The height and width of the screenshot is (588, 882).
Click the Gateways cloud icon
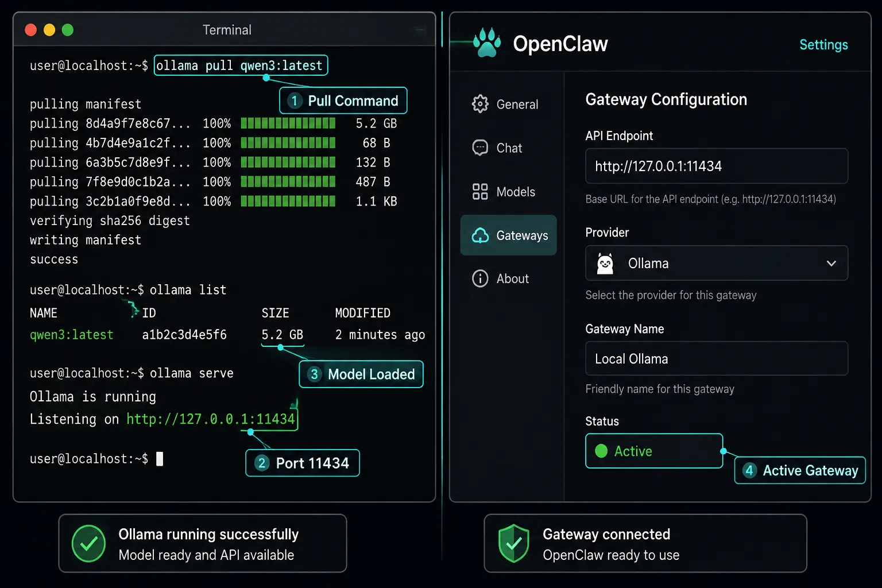(x=480, y=235)
